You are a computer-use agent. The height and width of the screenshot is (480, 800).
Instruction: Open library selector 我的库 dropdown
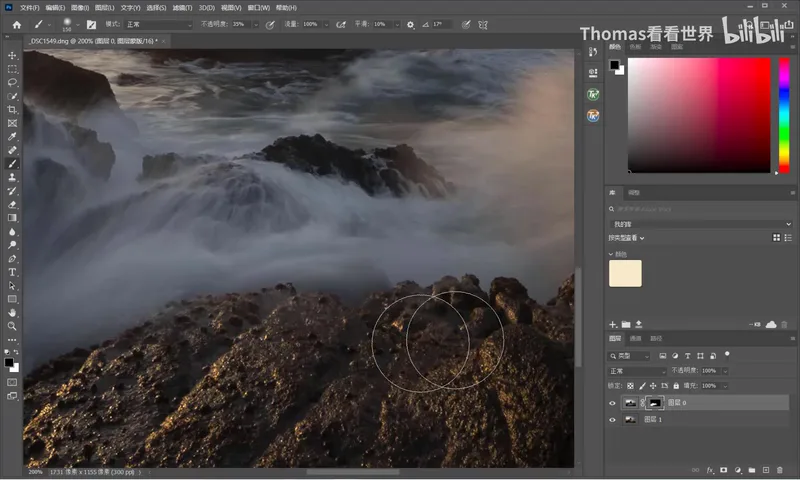coord(700,224)
